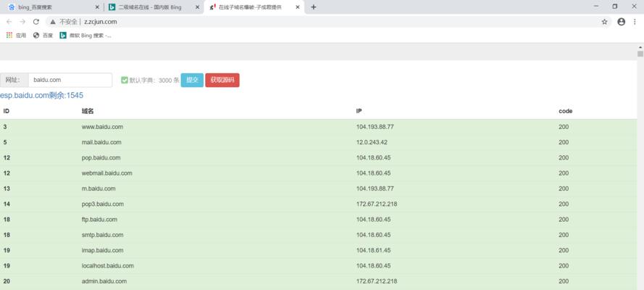
Task: Open the 应用 apps grid bookmark
Action: [x=16, y=36]
